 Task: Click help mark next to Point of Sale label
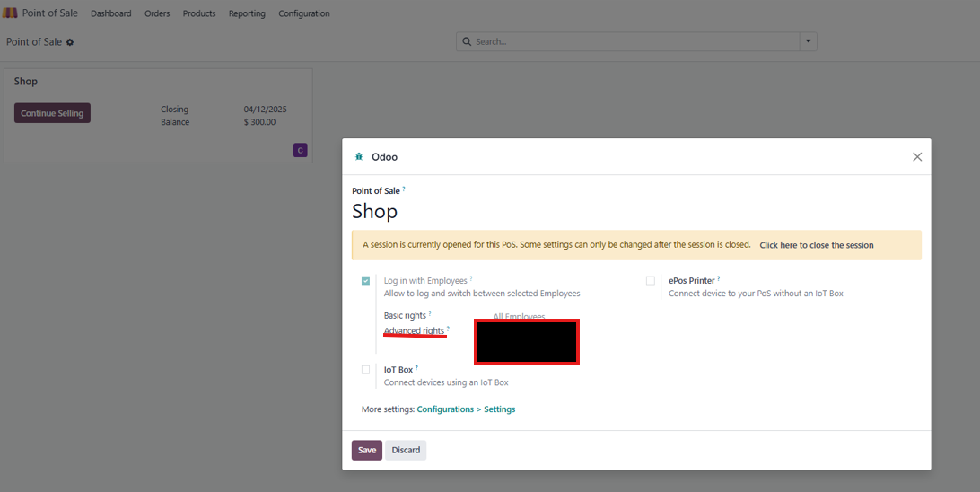pos(404,189)
